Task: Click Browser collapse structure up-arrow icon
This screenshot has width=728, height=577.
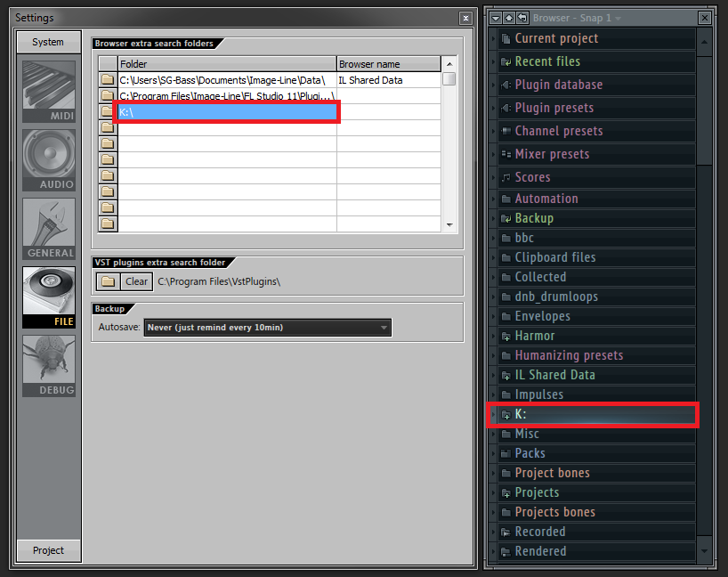Action: 509,18
